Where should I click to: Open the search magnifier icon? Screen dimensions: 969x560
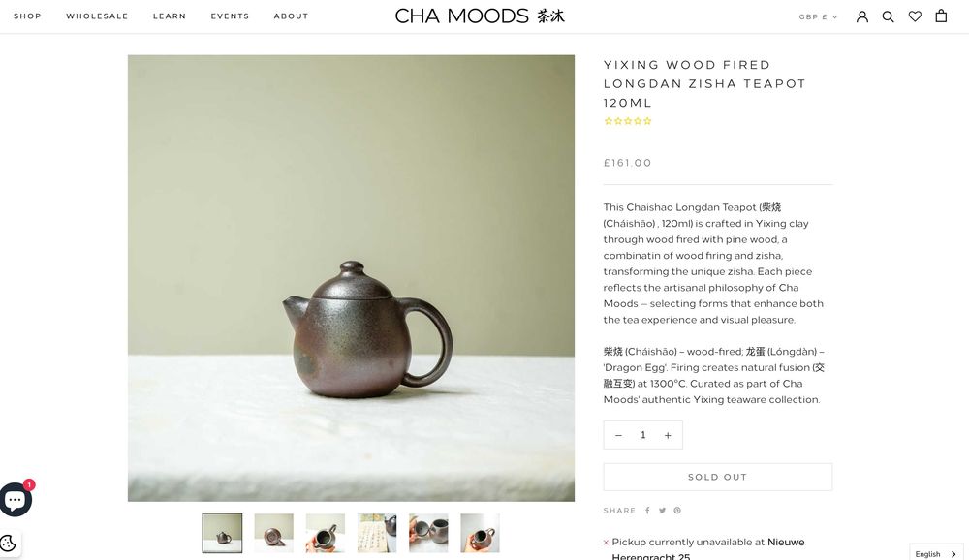pos(888,16)
